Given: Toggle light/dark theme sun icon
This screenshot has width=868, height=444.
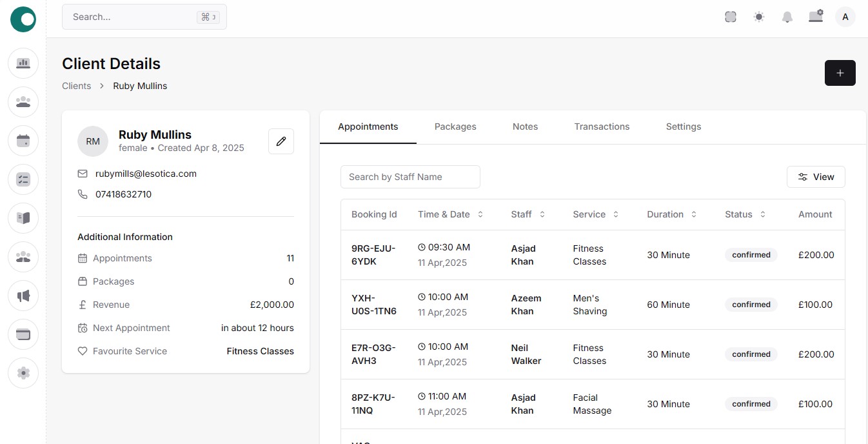Looking at the screenshot, I should point(759,17).
